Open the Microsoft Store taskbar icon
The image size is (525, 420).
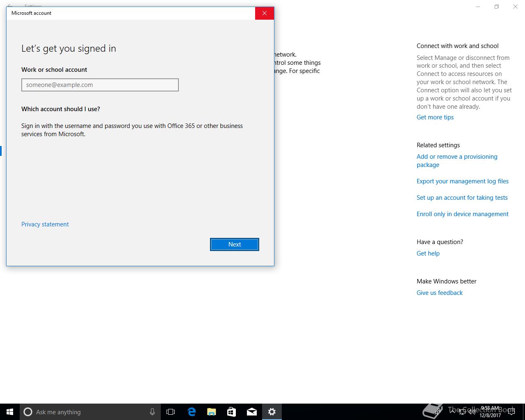pyautogui.click(x=231, y=412)
